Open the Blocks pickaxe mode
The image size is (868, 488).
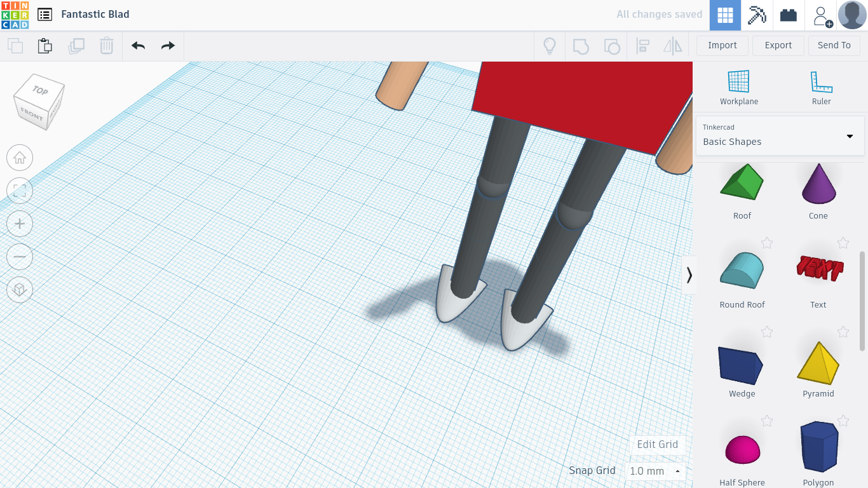[x=757, y=15]
